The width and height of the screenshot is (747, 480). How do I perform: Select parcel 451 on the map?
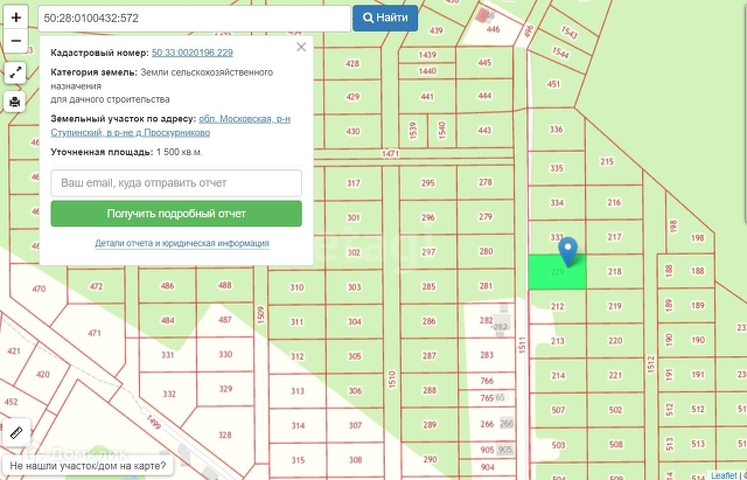[554, 84]
